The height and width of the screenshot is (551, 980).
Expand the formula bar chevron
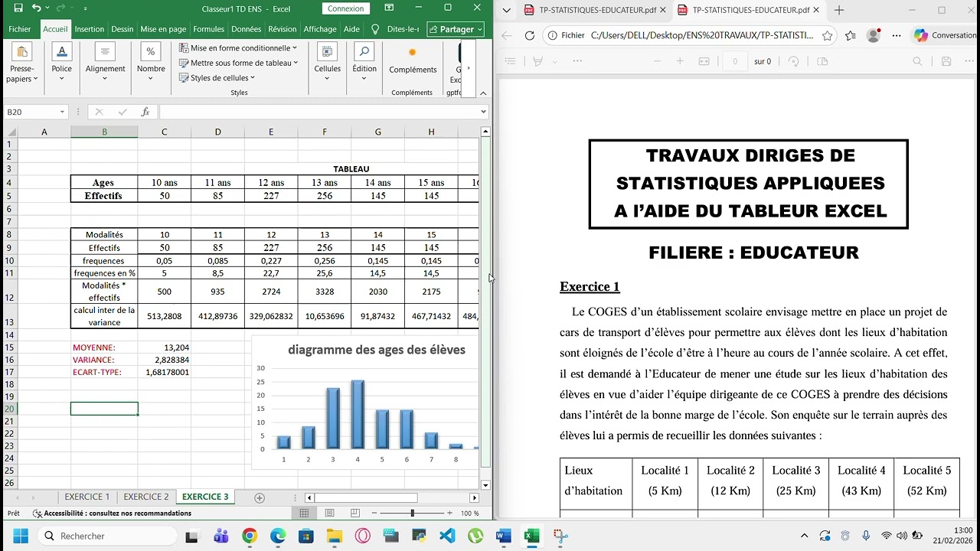(x=483, y=112)
